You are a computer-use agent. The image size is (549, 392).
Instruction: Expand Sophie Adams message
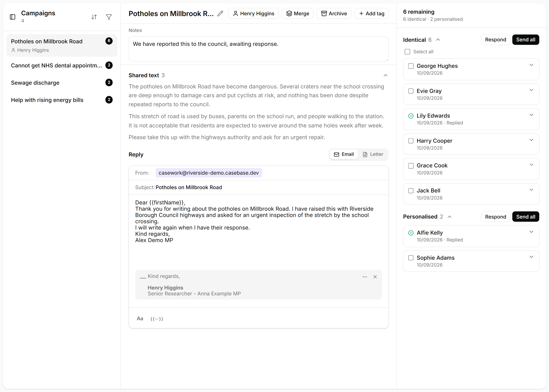(531, 257)
